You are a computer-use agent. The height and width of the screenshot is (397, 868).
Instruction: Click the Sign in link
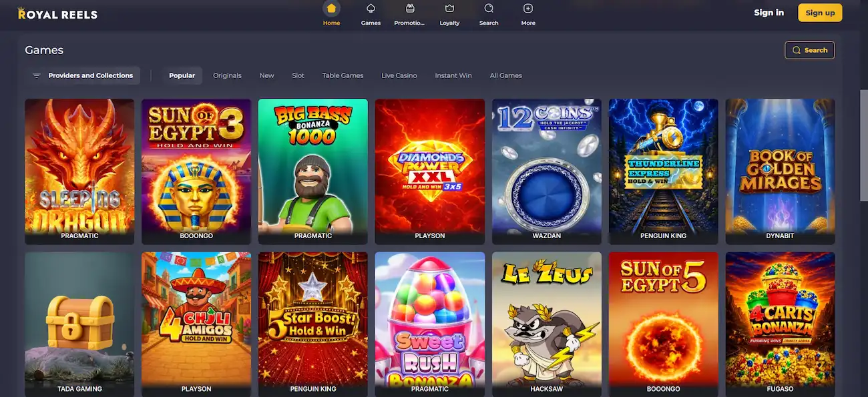(769, 13)
